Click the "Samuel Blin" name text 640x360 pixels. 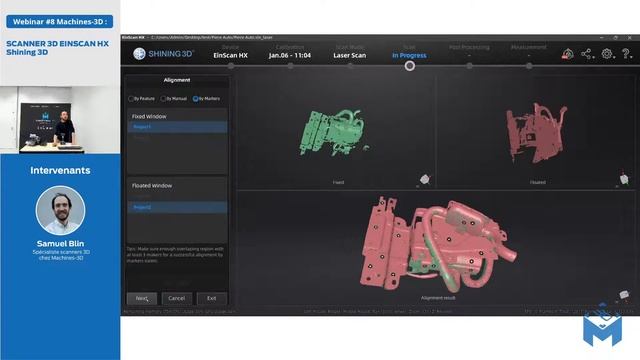[x=60, y=243]
